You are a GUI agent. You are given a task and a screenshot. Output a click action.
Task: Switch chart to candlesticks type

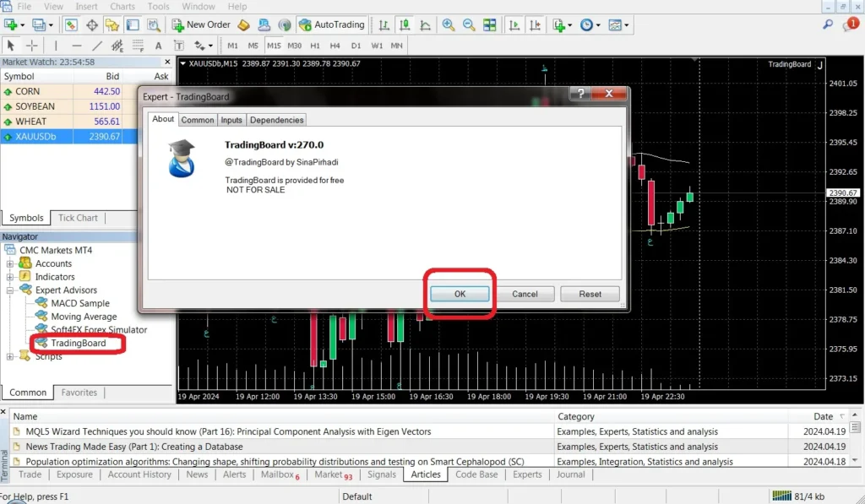(405, 24)
